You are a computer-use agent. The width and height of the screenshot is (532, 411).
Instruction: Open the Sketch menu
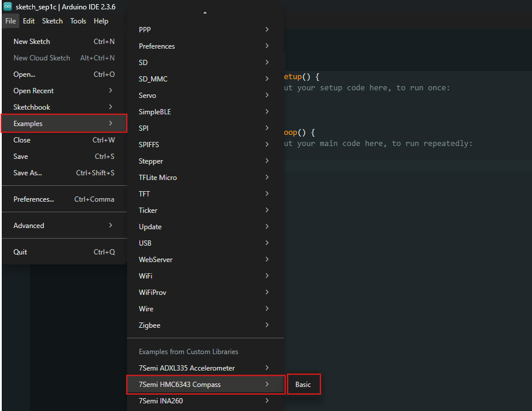(52, 21)
